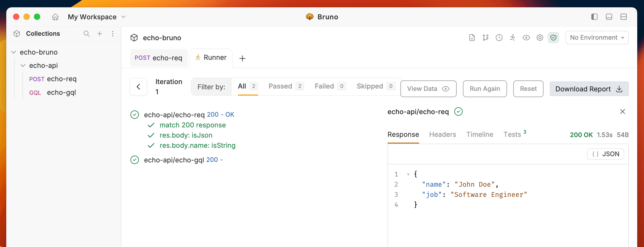
Task: Open collection settings gear icon
Action: pos(540,38)
